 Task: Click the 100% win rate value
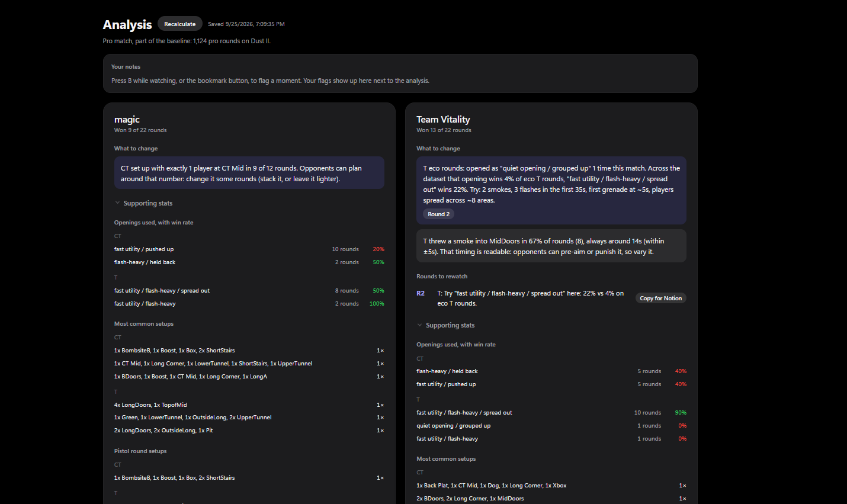(x=377, y=304)
